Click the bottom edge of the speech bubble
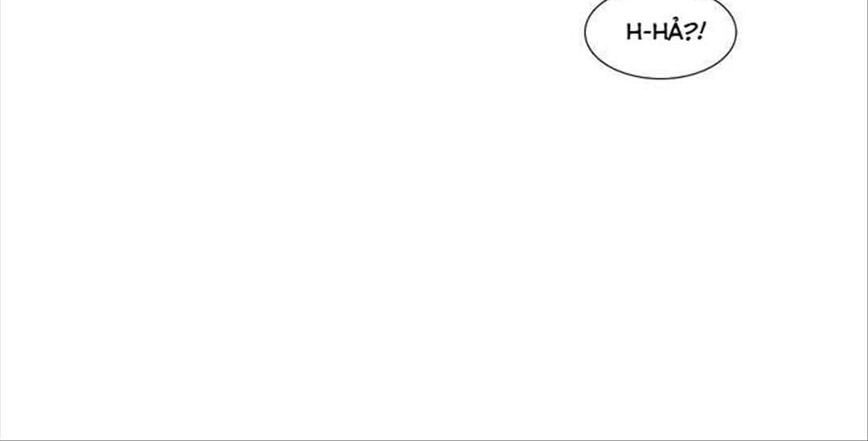Viewport: 868px width, 441px height. [x=661, y=79]
